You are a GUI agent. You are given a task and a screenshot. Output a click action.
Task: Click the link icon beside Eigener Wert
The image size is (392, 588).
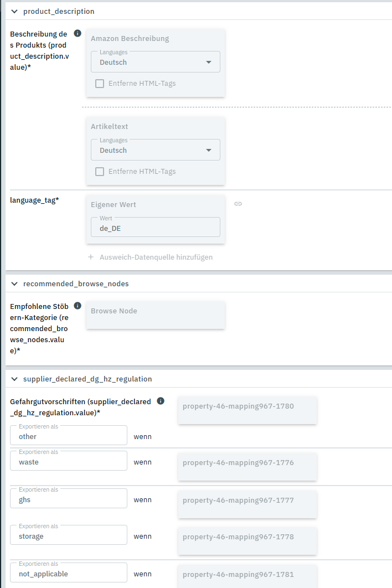point(238,204)
